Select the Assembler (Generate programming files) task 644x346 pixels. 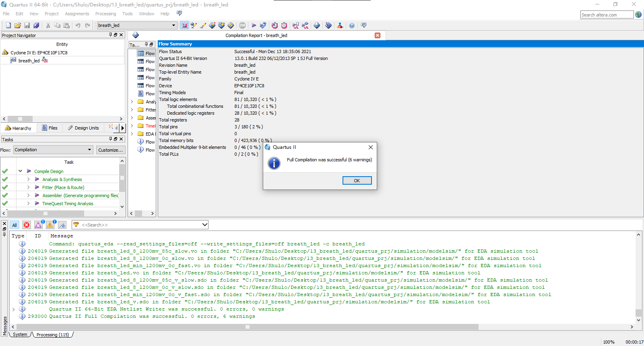[80, 195]
